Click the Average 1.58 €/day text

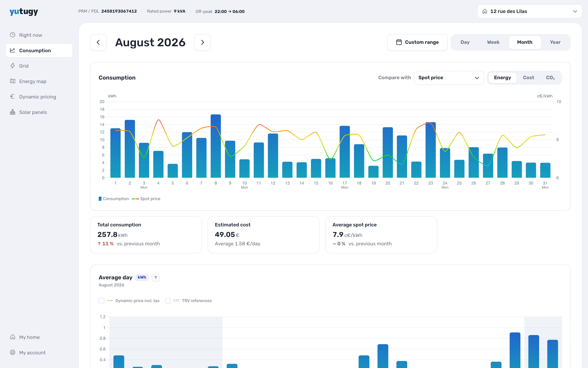click(237, 244)
